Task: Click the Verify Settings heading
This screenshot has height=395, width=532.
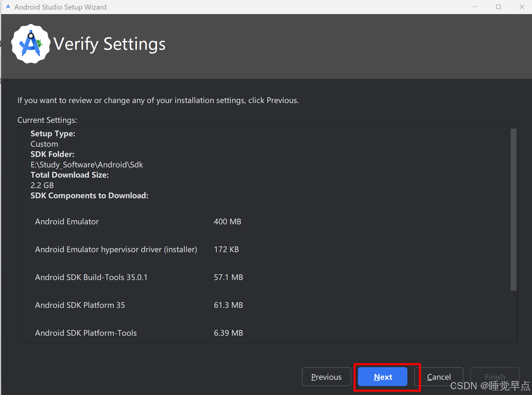Action: [x=109, y=44]
